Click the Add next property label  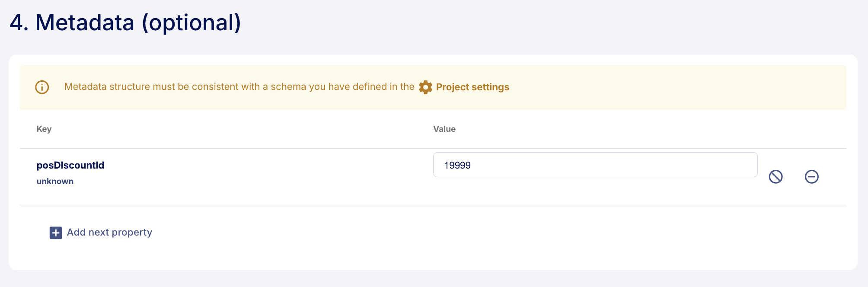click(109, 233)
